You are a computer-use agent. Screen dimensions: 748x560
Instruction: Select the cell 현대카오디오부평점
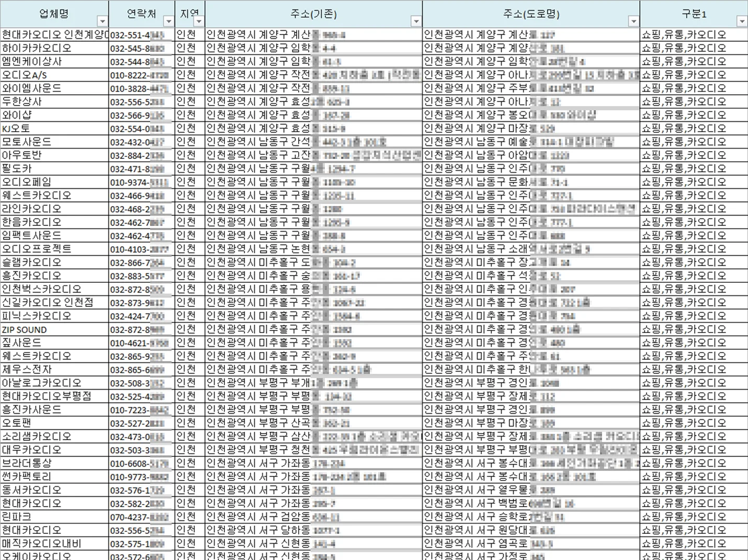coord(54,396)
